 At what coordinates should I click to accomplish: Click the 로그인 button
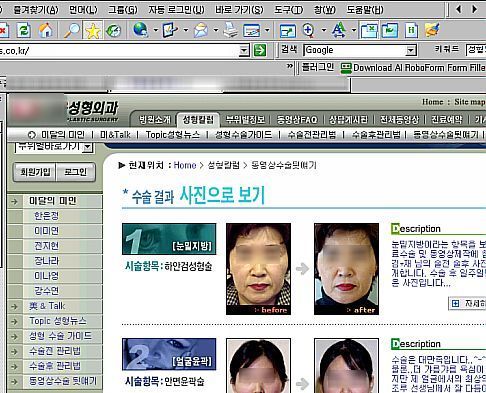[x=76, y=172]
